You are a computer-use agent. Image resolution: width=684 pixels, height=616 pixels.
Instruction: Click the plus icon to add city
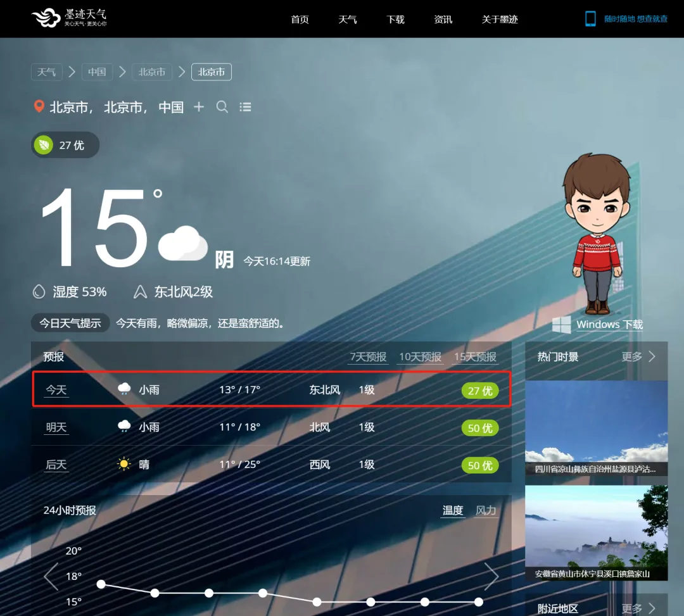(x=199, y=107)
